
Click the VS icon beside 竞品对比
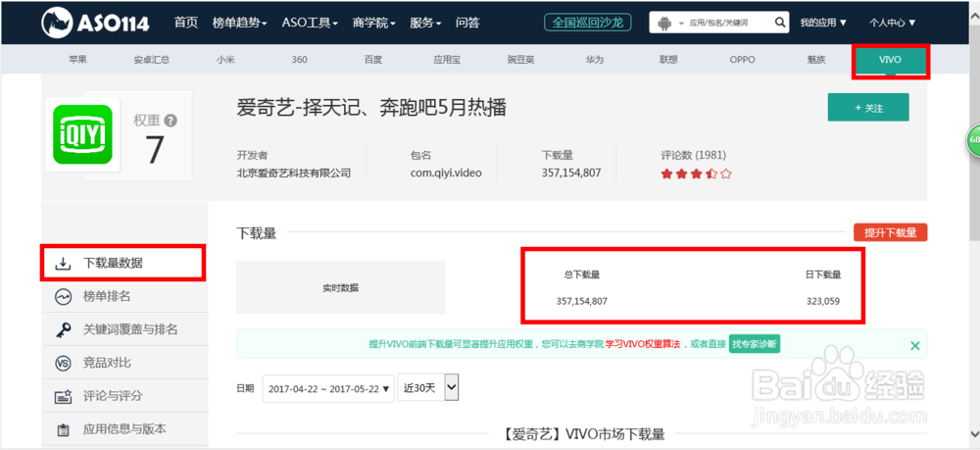point(63,363)
